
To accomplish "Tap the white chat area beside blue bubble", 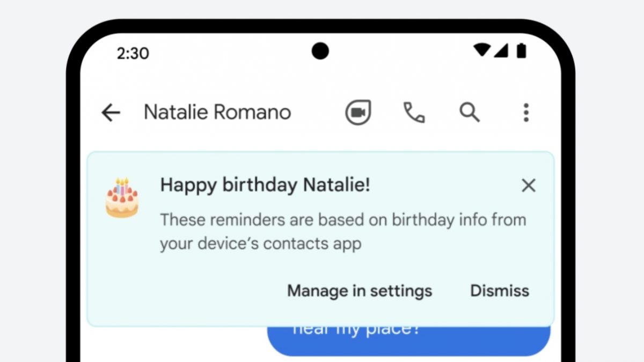I will pos(172,343).
